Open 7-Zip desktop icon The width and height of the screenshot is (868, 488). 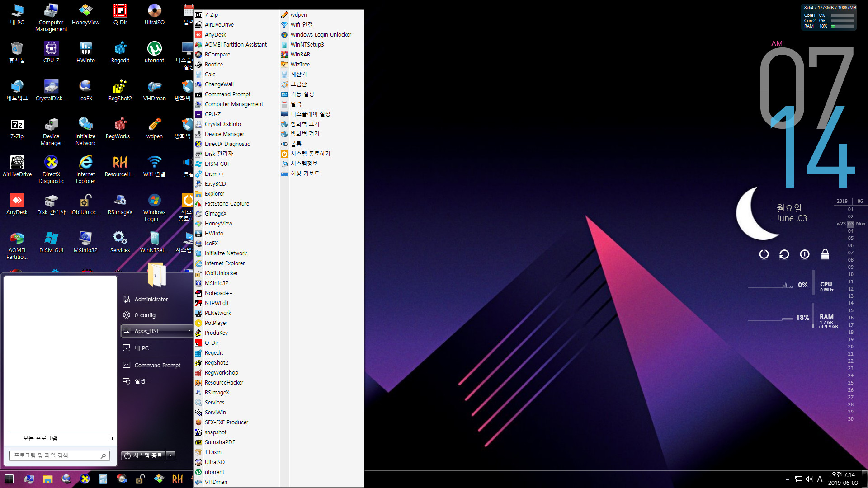click(17, 128)
